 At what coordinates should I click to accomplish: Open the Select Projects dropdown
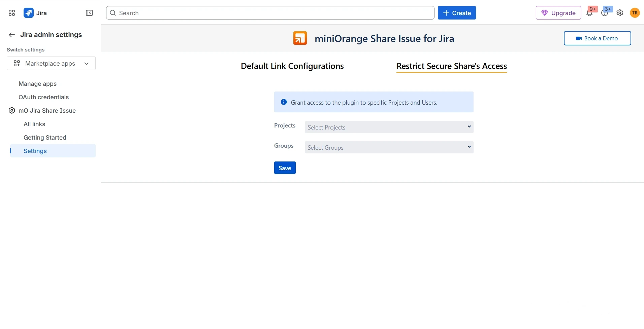pos(389,127)
